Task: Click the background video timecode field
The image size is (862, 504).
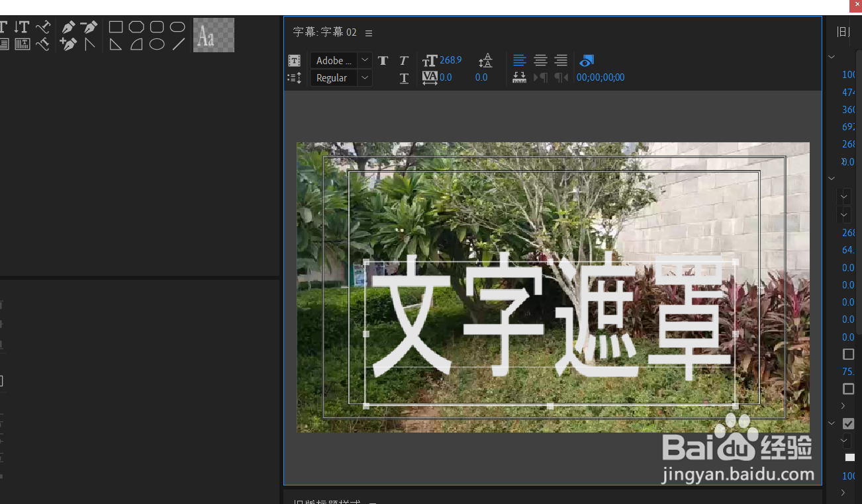Action: (x=600, y=77)
